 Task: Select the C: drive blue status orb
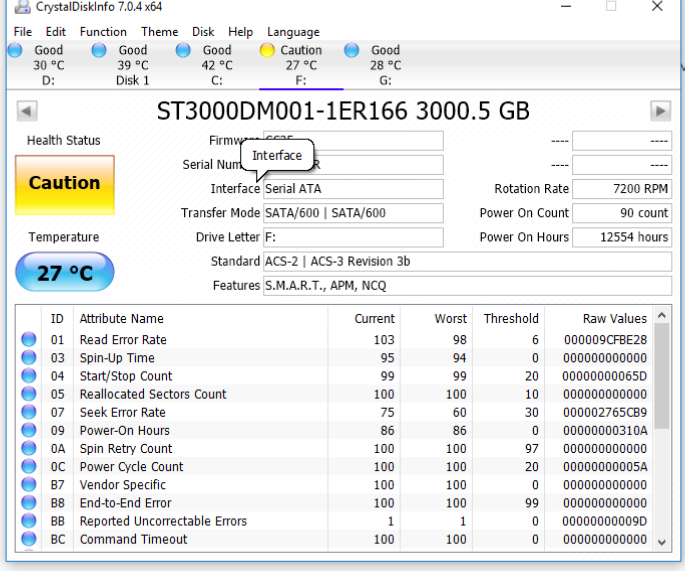pyautogui.click(x=183, y=50)
